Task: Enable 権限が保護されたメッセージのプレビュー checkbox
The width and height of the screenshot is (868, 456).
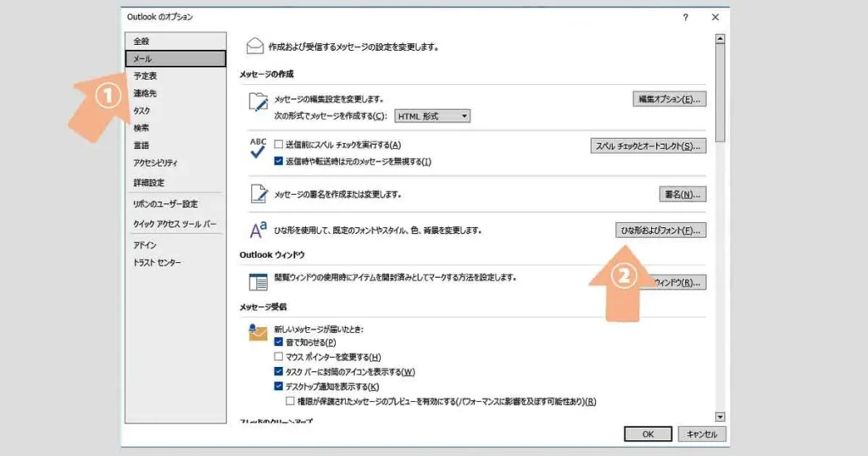Action: (290, 401)
